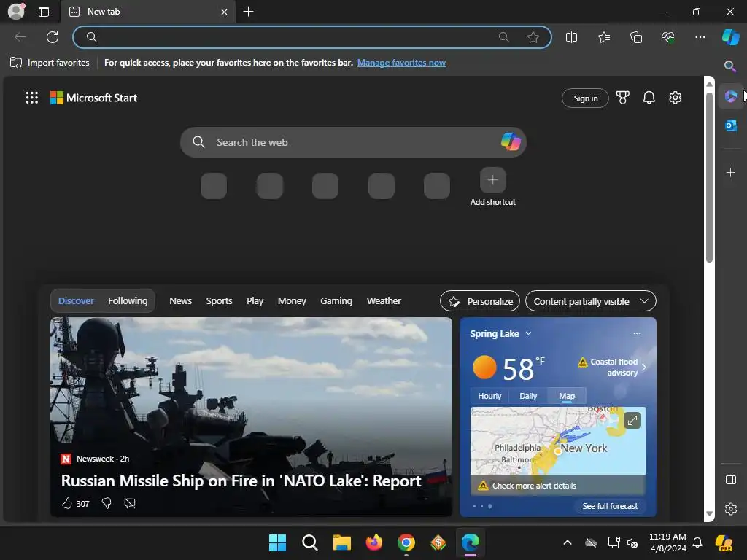The height and width of the screenshot is (560, 747).
Task: Like the Newsweek article thumbs up
Action: (x=66, y=503)
